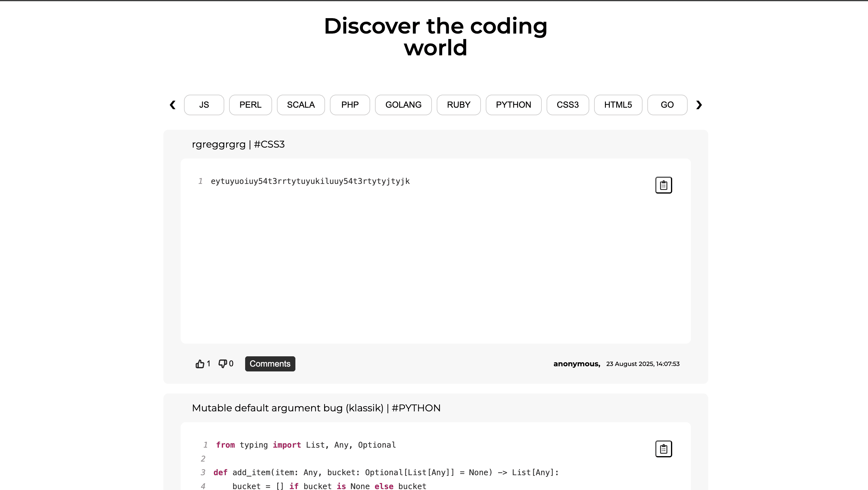Filter snippets by HTML5 tag
Viewport: 868px width, 490px height.
(618, 105)
